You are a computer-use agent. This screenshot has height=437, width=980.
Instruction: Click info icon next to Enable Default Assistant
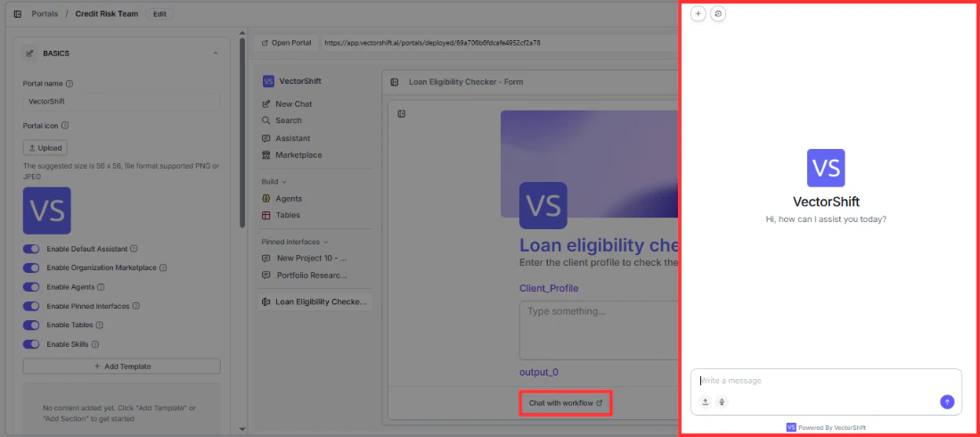[x=134, y=249]
